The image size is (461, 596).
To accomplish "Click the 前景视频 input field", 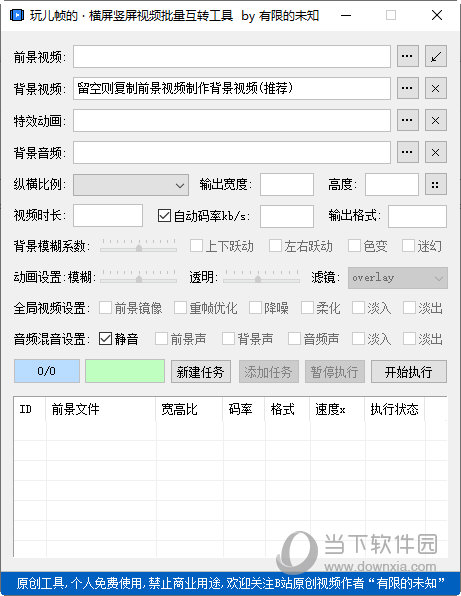I will click(232, 57).
